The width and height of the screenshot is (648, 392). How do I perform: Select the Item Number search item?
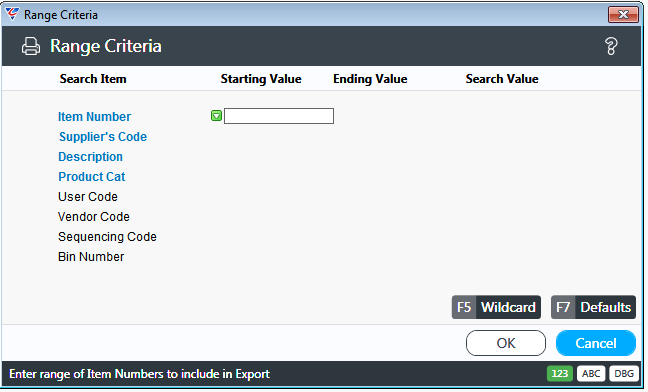94,116
